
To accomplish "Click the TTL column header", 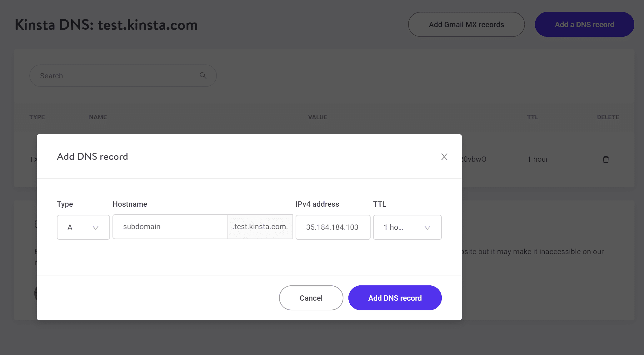I will click(532, 117).
